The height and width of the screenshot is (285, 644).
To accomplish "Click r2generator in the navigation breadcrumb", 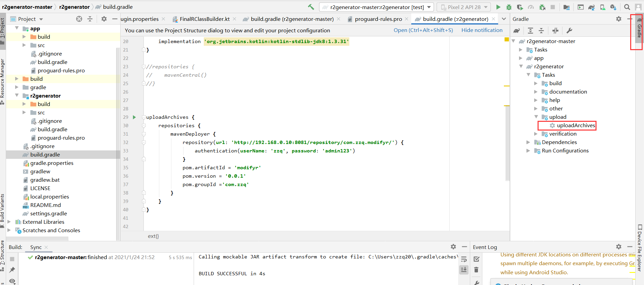I will point(74,7).
